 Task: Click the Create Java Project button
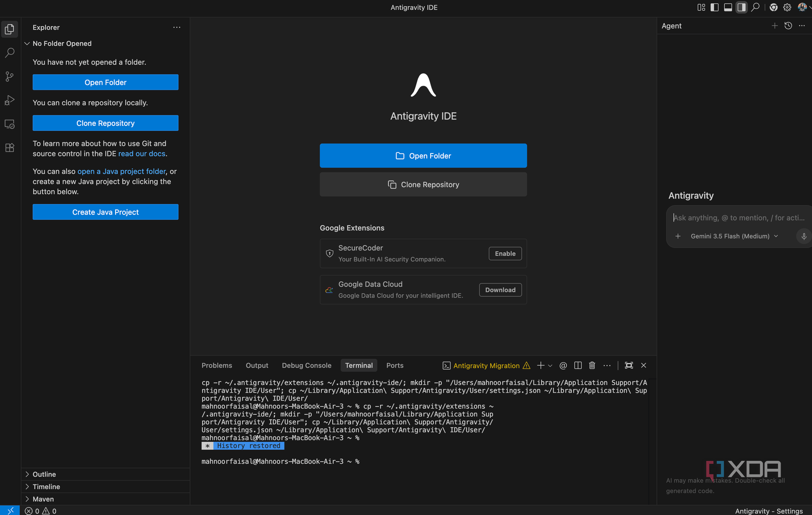[105, 212]
